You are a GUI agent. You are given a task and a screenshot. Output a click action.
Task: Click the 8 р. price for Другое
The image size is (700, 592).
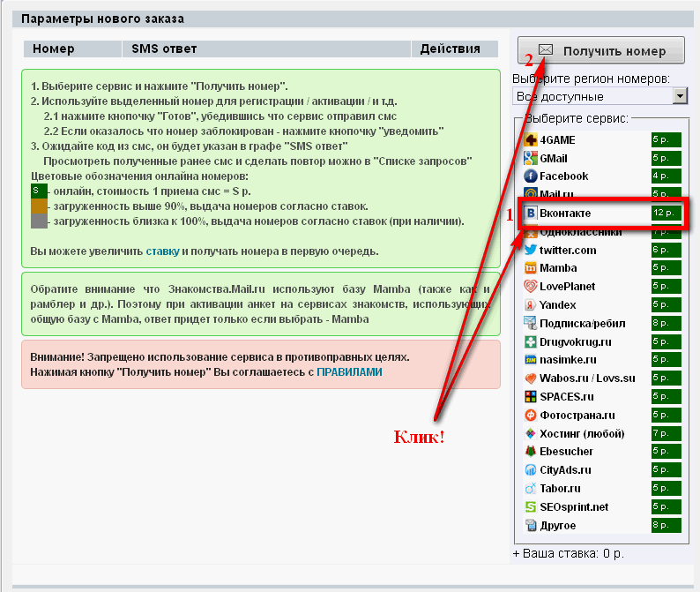(x=666, y=526)
